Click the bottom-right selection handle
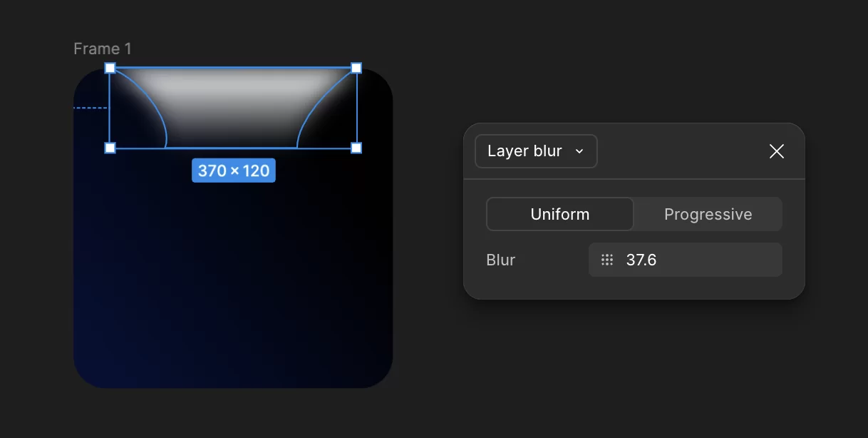 pos(356,148)
